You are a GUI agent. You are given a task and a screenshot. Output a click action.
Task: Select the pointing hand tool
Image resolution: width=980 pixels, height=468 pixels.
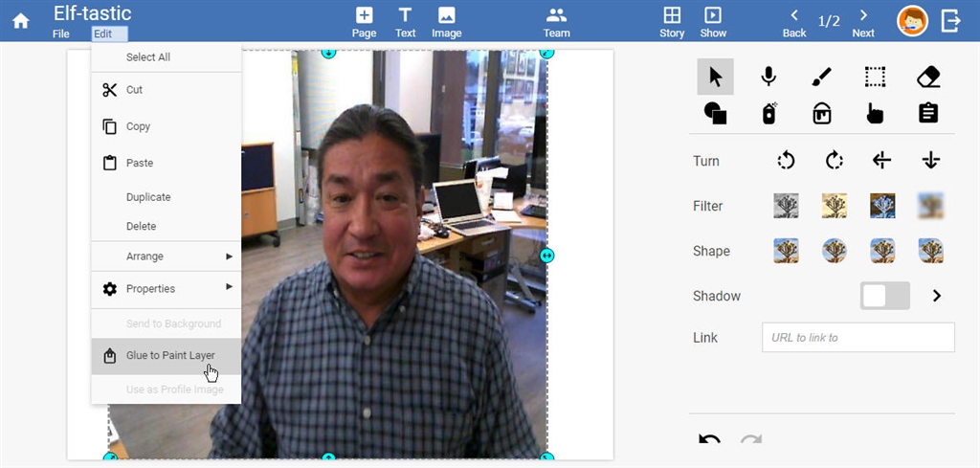pyautogui.click(x=875, y=113)
